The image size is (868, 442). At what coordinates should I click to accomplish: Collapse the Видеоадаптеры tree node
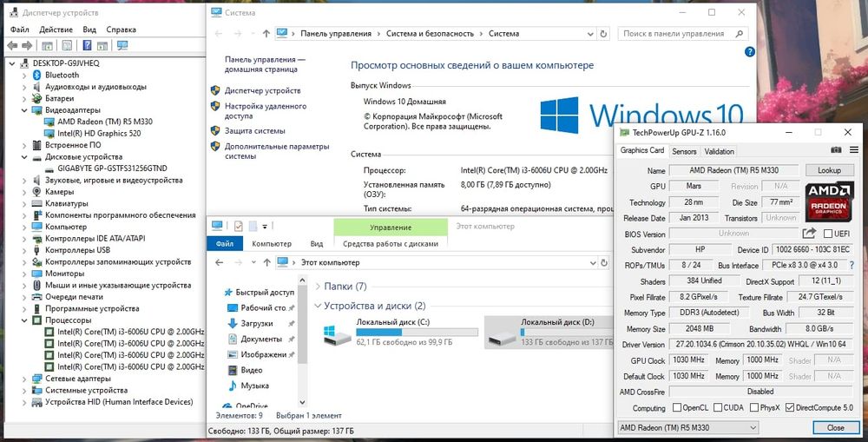[x=24, y=110]
